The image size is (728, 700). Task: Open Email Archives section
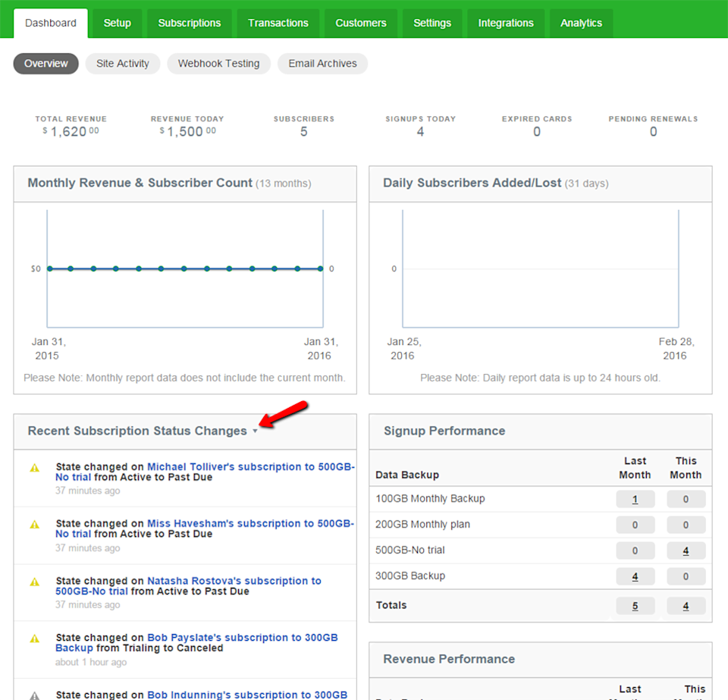pyautogui.click(x=323, y=64)
